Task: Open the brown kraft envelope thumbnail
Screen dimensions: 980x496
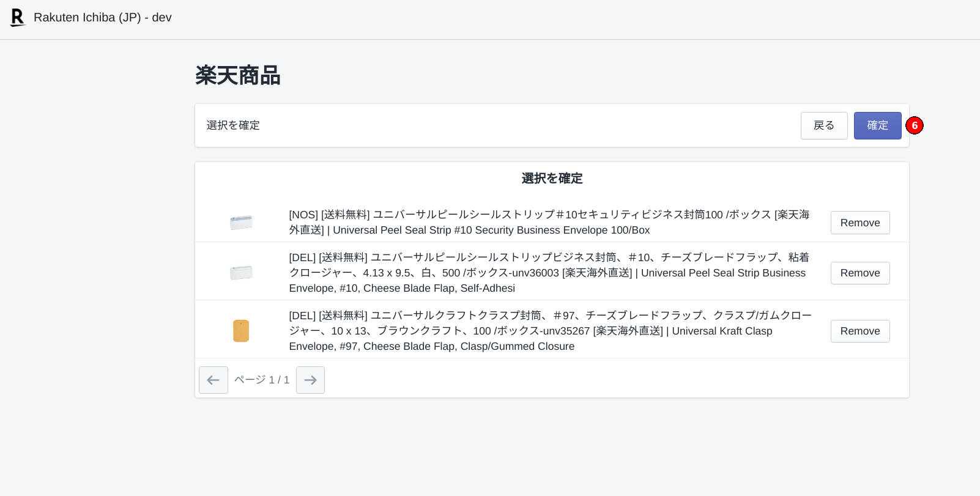Action: click(241, 331)
